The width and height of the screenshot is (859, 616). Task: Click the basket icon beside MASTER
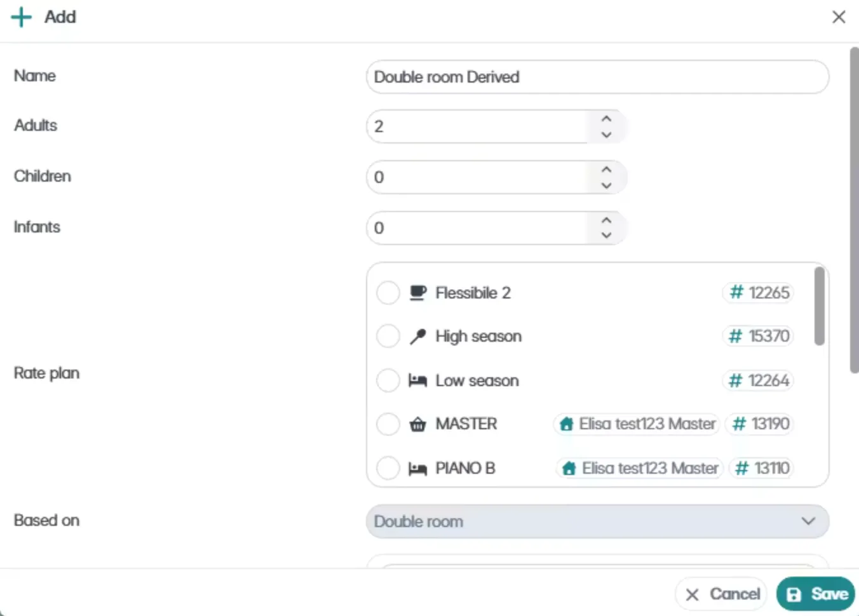tap(417, 424)
